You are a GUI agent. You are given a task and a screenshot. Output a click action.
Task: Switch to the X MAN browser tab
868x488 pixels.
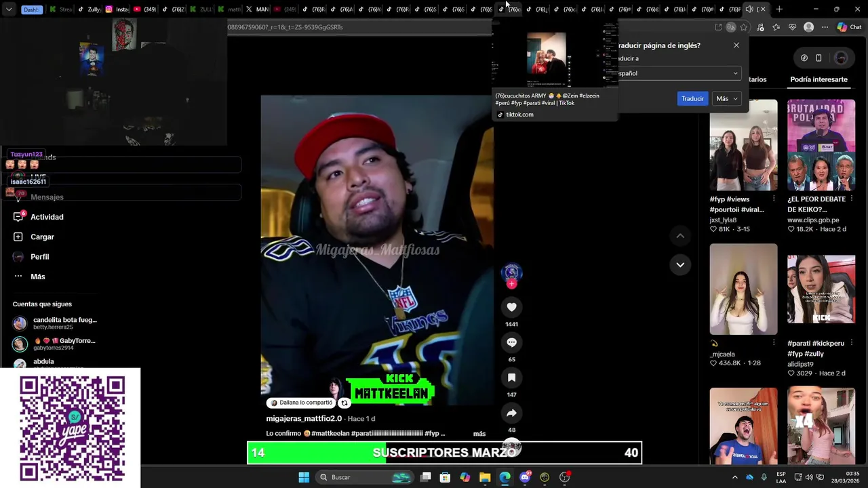pos(257,9)
